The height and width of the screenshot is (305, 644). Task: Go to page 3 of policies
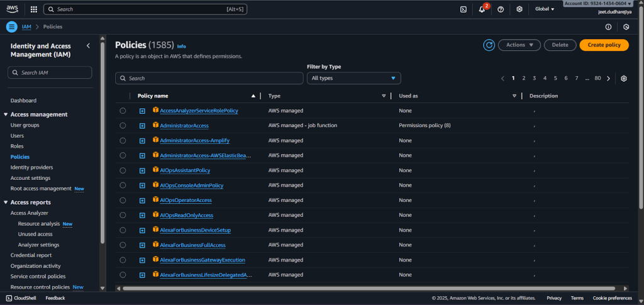[535, 78]
